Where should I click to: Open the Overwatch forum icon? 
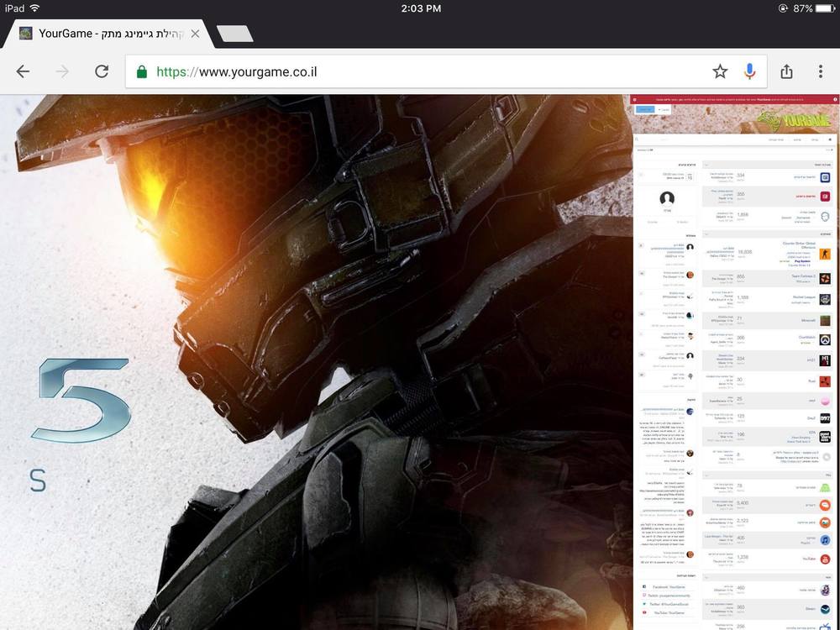(825, 340)
